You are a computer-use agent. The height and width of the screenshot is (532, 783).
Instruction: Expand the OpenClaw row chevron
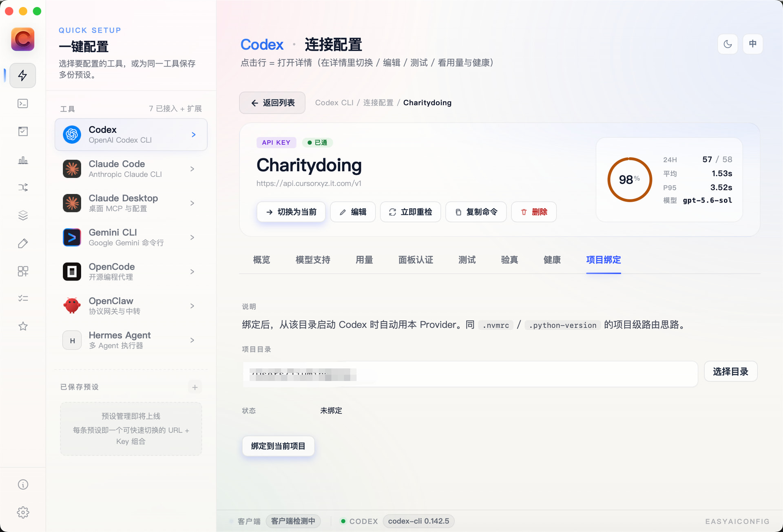pyautogui.click(x=192, y=306)
